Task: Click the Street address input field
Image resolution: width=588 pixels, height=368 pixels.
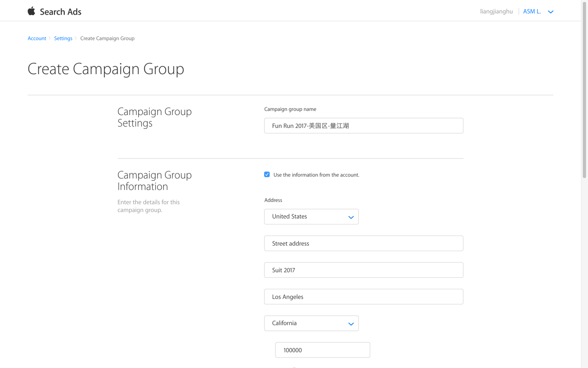Action: pos(363,243)
